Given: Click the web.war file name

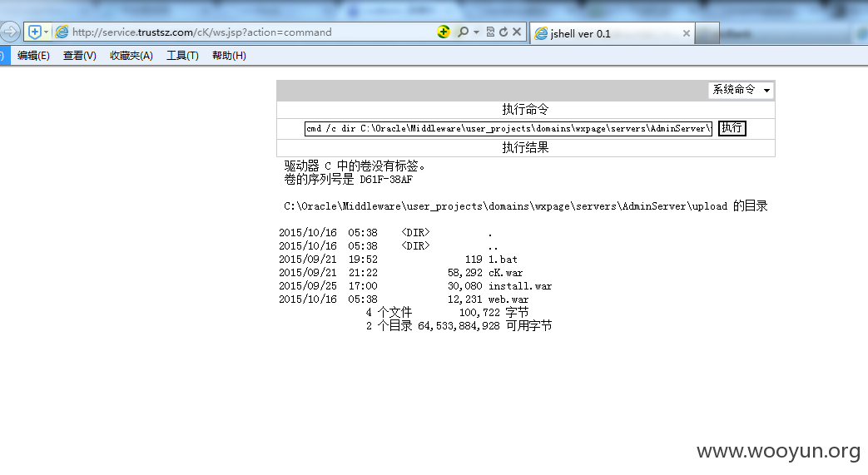Looking at the screenshot, I should [508, 299].
